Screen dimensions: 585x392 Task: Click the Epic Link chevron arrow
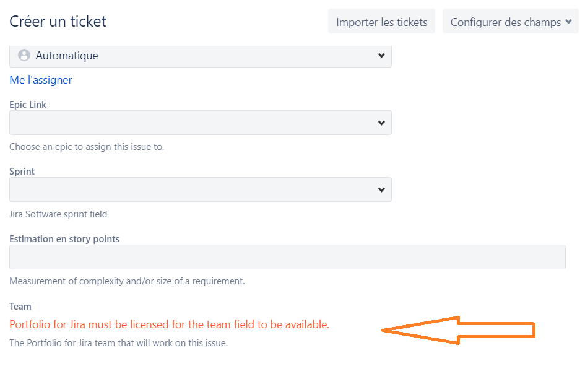[381, 123]
